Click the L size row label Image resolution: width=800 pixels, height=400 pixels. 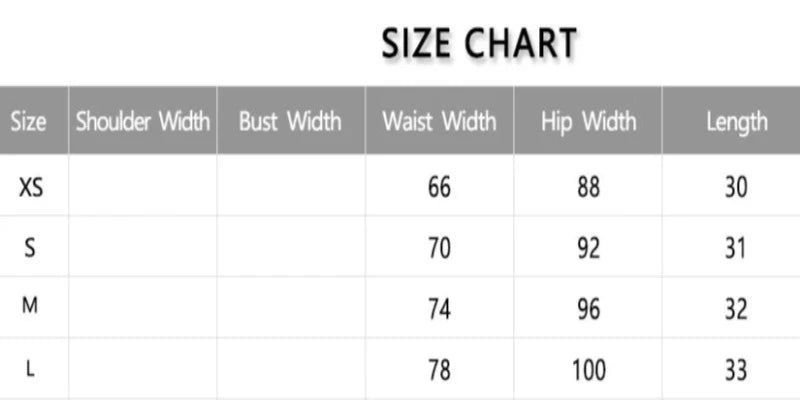click(x=30, y=369)
